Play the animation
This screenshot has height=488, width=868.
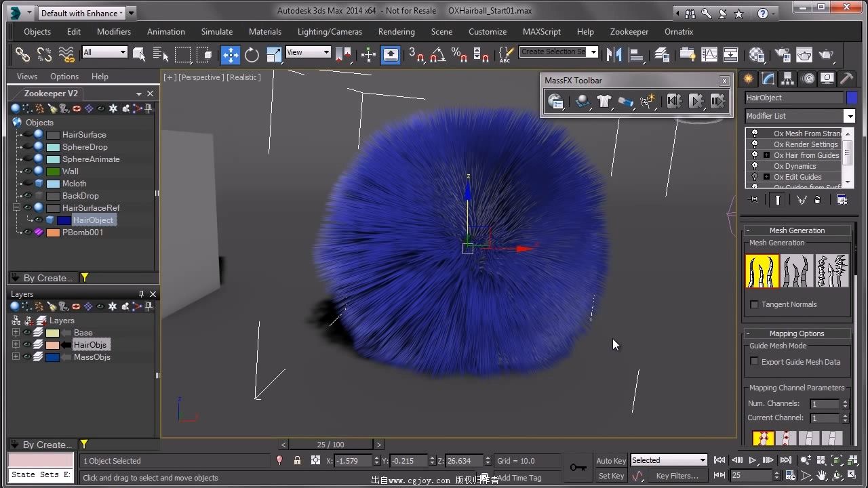point(753,461)
